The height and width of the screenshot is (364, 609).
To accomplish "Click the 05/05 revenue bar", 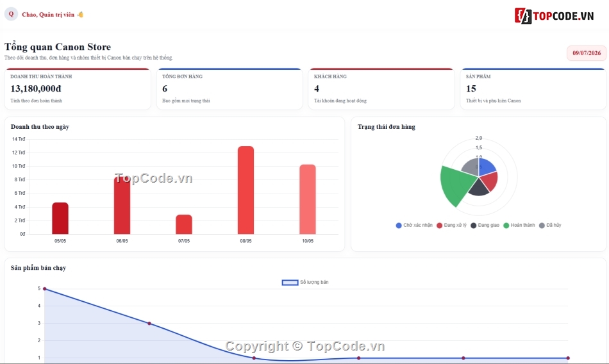I will [60, 219].
